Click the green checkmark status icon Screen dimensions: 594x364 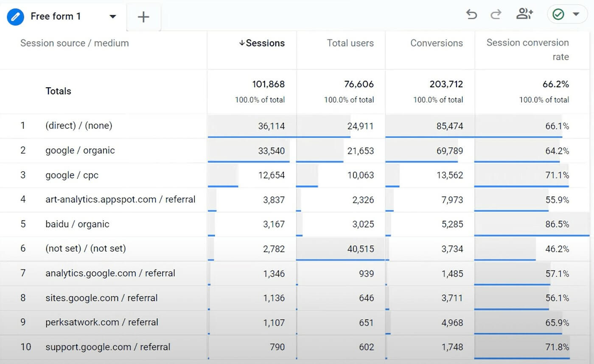558,14
